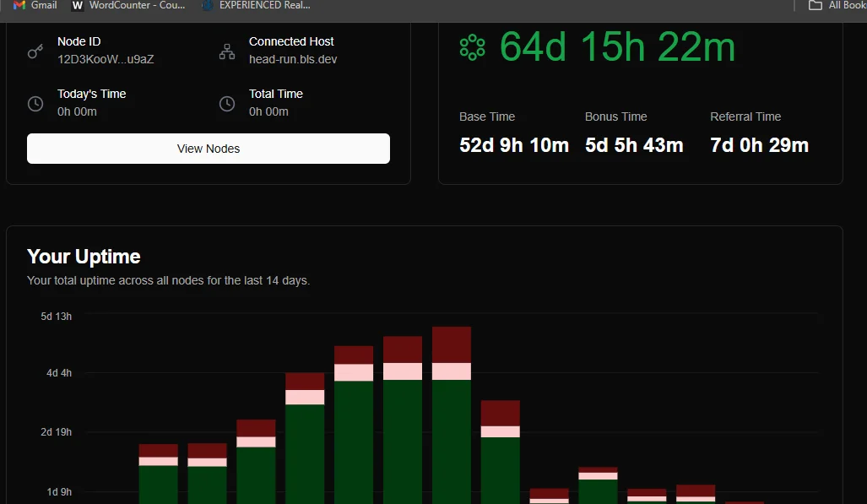Click the 5d 13h axis label
The image size is (867, 504).
click(56, 317)
